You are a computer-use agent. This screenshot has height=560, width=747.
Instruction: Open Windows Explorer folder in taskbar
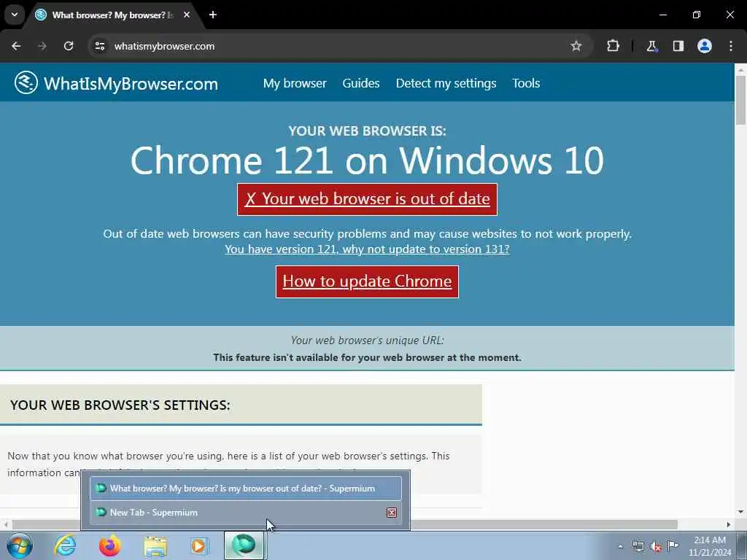(155, 545)
